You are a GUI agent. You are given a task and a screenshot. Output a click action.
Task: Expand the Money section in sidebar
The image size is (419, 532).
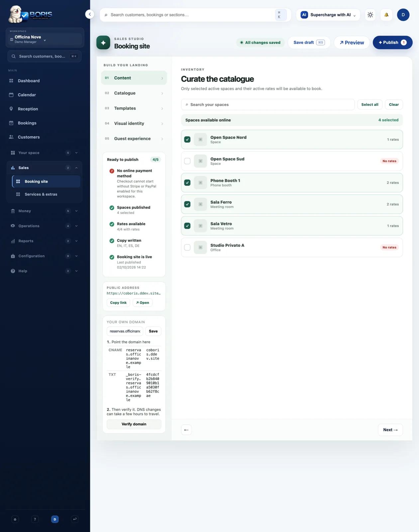pyautogui.click(x=45, y=211)
